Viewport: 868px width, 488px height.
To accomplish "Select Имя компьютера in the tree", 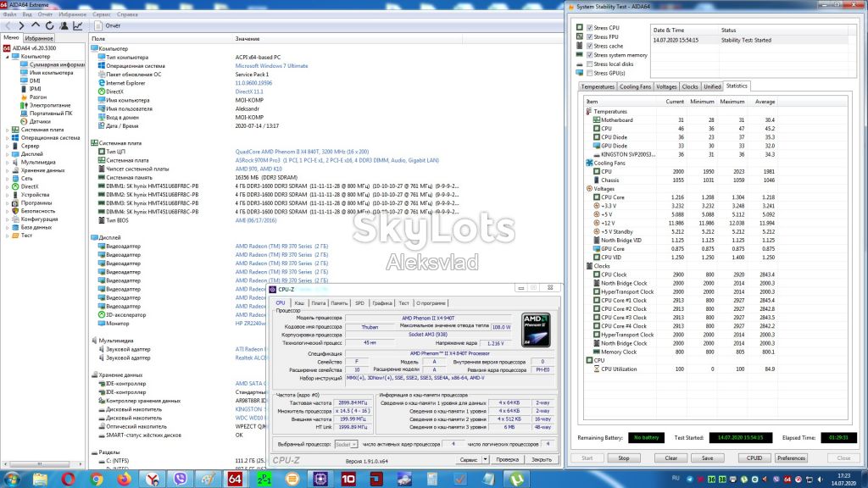I will click(51, 73).
